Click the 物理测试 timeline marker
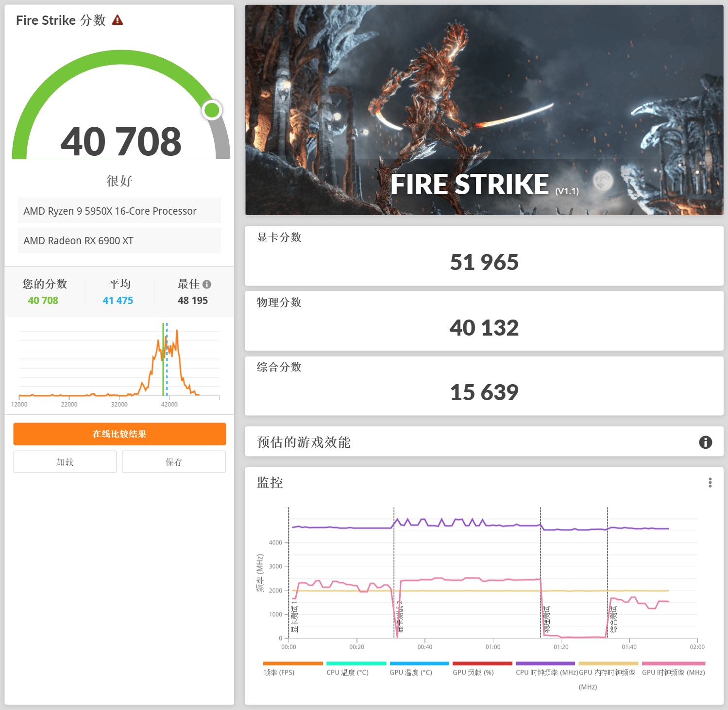This screenshot has height=710, width=728. click(547, 619)
